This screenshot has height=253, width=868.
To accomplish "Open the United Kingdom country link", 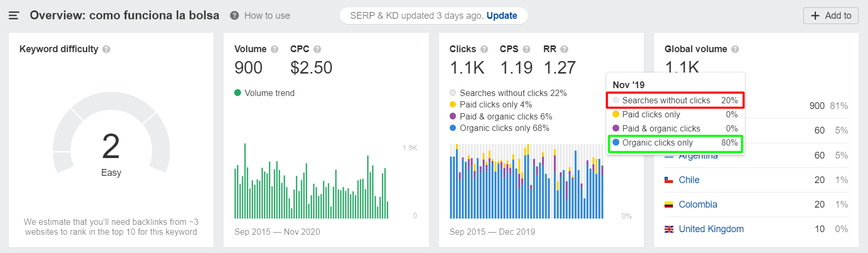I will (710, 229).
